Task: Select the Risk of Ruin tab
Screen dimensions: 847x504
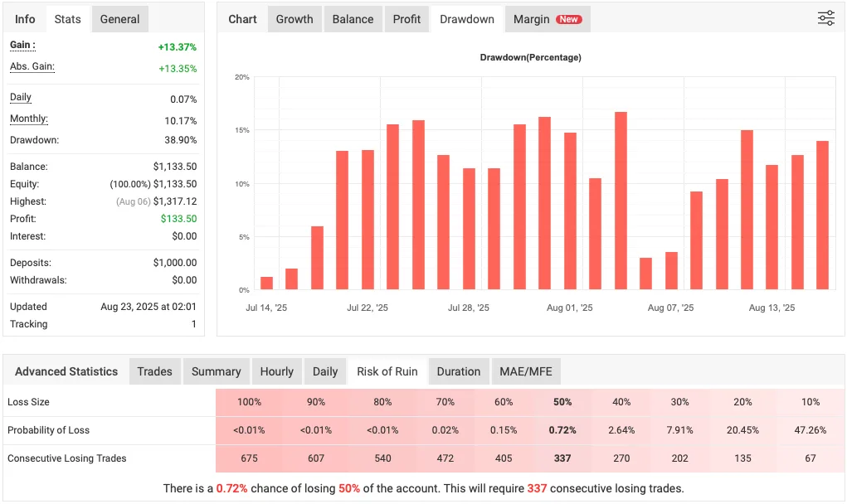Action: [387, 371]
